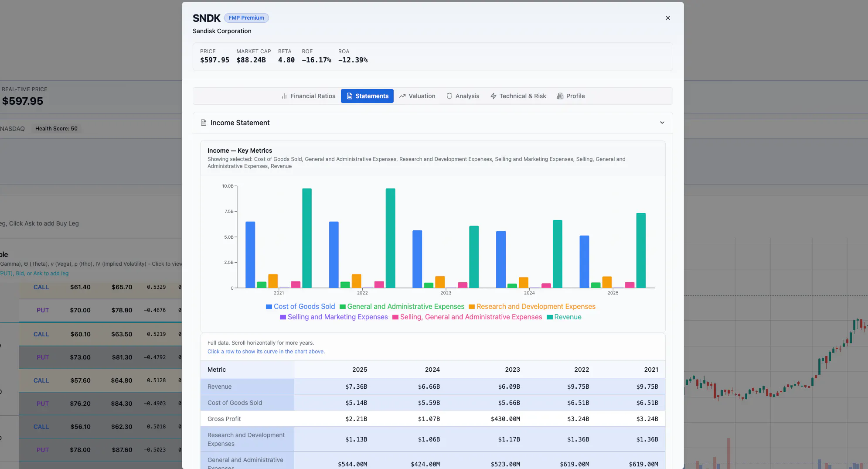The width and height of the screenshot is (868, 469).
Task: Click the $88.24B market cap value
Action: point(251,60)
